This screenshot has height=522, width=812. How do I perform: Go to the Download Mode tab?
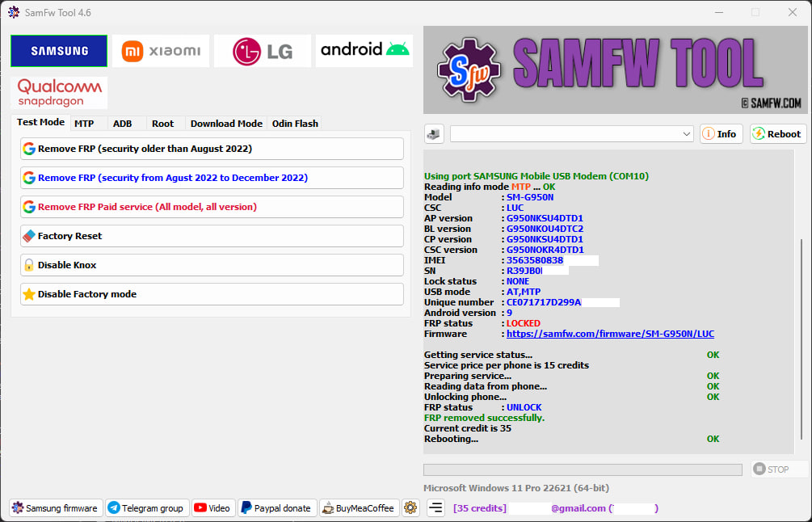pyautogui.click(x=226, y=124)
